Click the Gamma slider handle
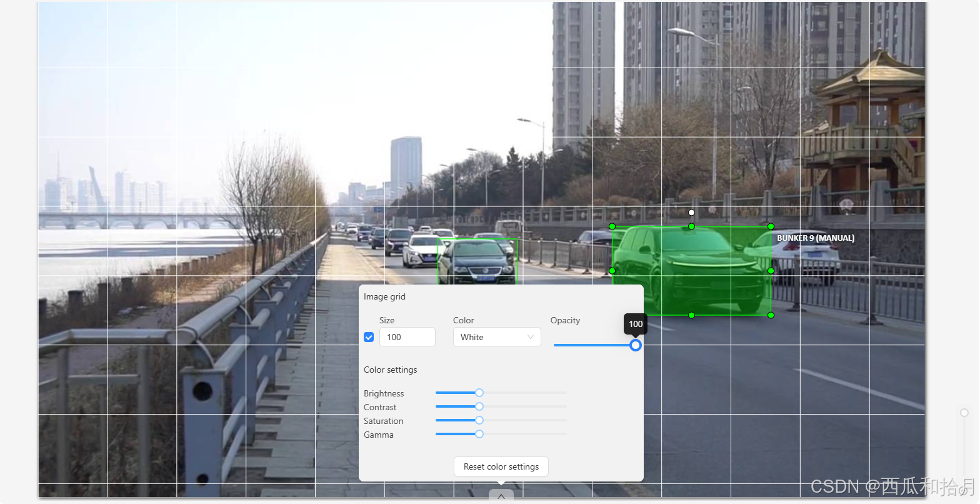Viewport: 980px width, 504px height. [x=479, y=434]
